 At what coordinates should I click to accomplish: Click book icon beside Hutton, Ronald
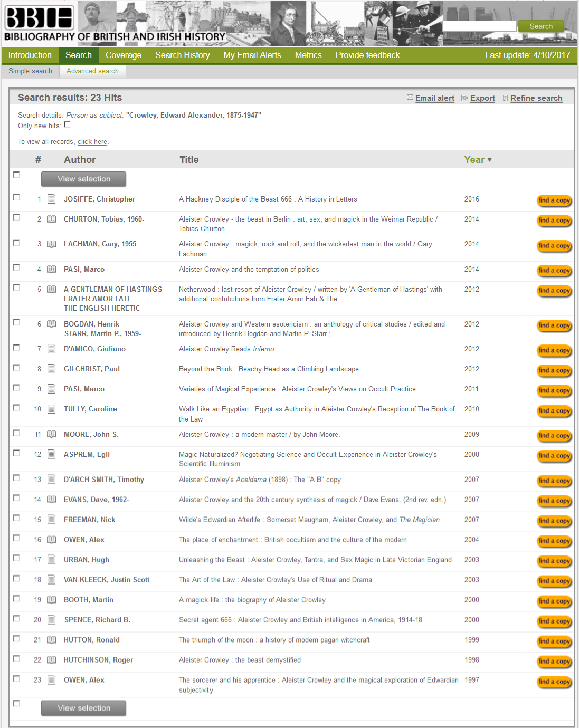51,640
